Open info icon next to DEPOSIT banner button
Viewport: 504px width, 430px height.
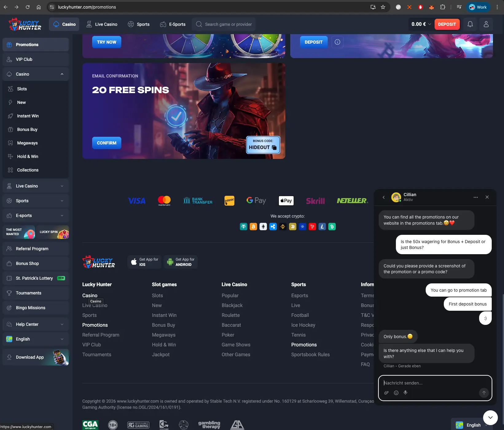(x=337, y=42)
